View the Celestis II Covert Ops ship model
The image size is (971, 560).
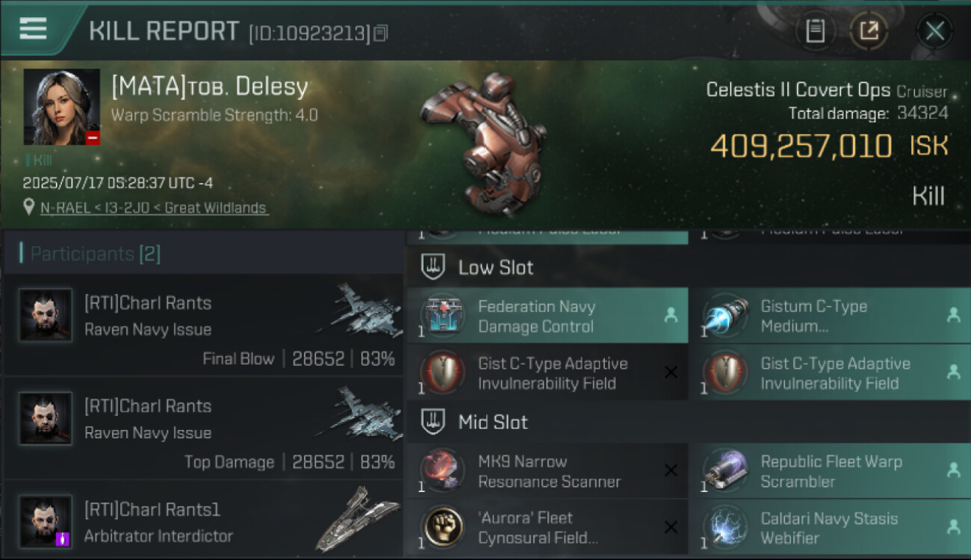pyautogui.click(x=480, y=142)
